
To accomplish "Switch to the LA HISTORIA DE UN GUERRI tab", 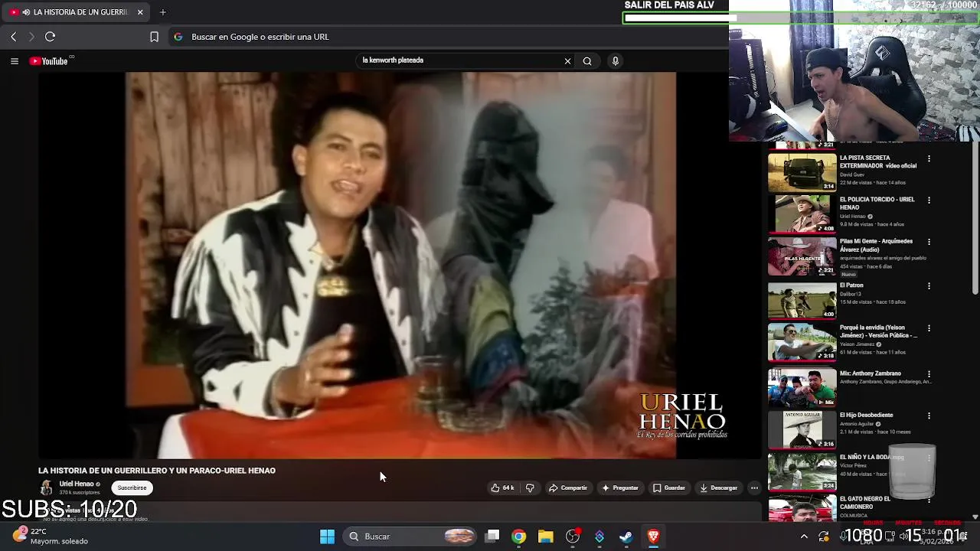I will click(77, 12).
